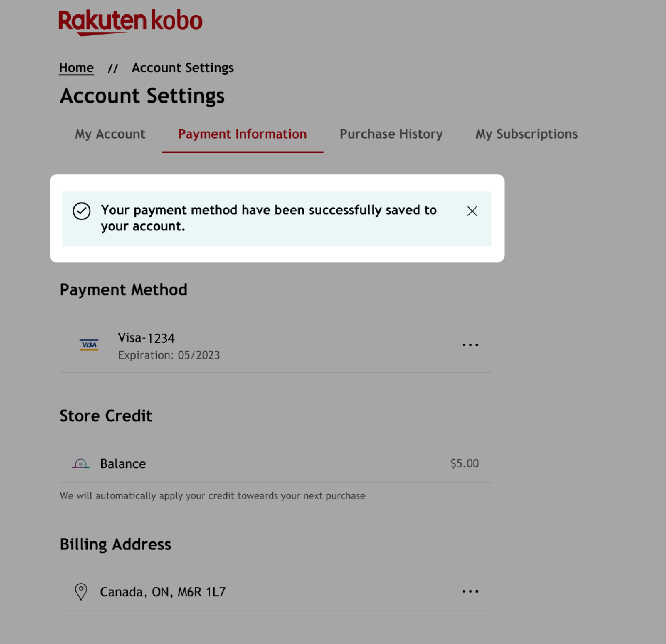Click the store credit balance icon
The width and height of the screenshot is (666, 644).
pyautogui.click(x=81, y=463)
